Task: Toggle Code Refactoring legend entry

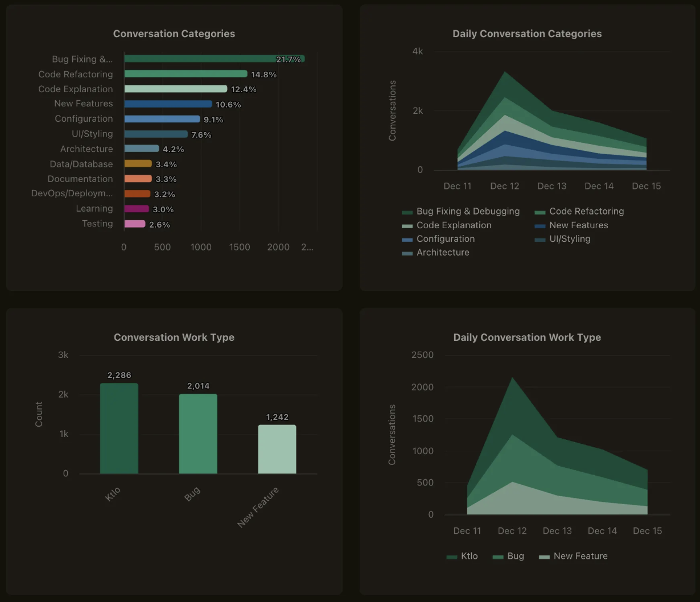Action: (579, 212)
